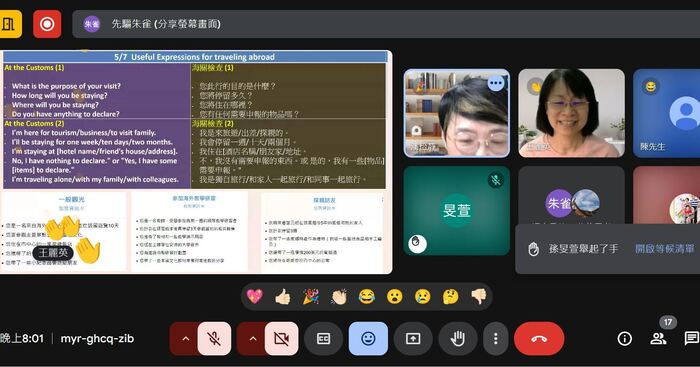Click the 王麗英 name label on shared screen
Image resolution: width=700 pixels, height=367 pixels.
pyautogui.click(x=53, y=253)
